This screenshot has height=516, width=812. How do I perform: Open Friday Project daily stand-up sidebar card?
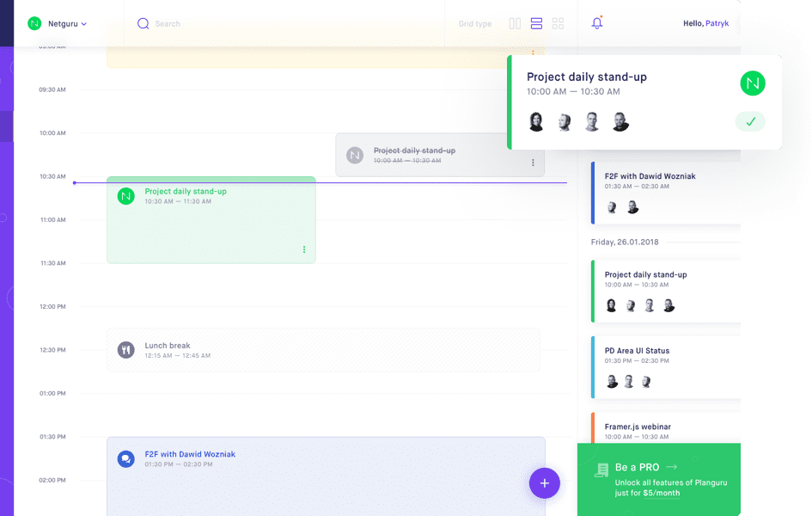pyautogui.click(x=666, y=292)
